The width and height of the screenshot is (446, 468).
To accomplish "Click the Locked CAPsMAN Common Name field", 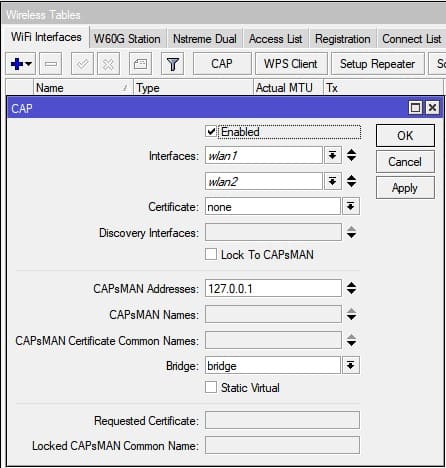I will (282, 445).
